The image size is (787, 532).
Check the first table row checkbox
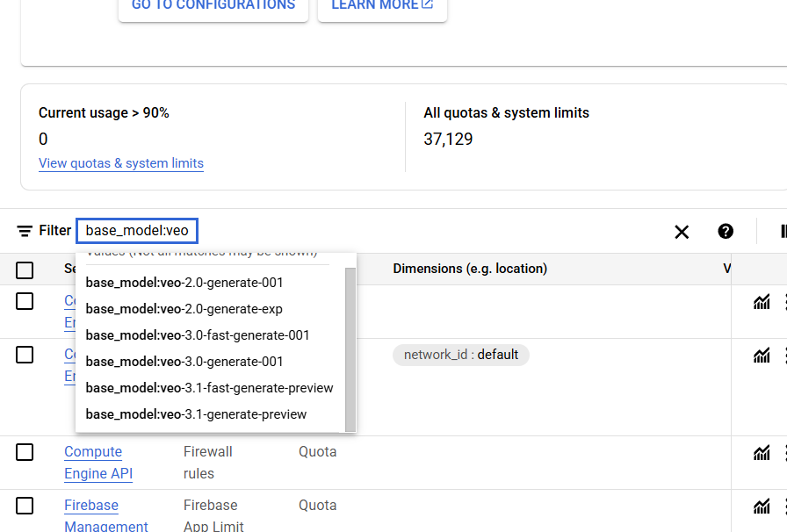[x=25, y=301]
